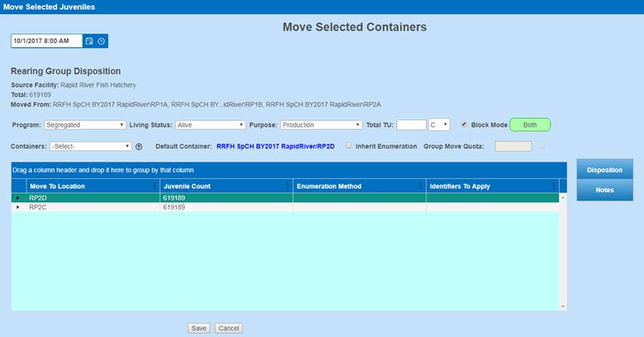The width and height of the screenshot is (644, 337).
Task: Enable the Inherit Enumeration checkbox
Action: [x=349, y=146]
